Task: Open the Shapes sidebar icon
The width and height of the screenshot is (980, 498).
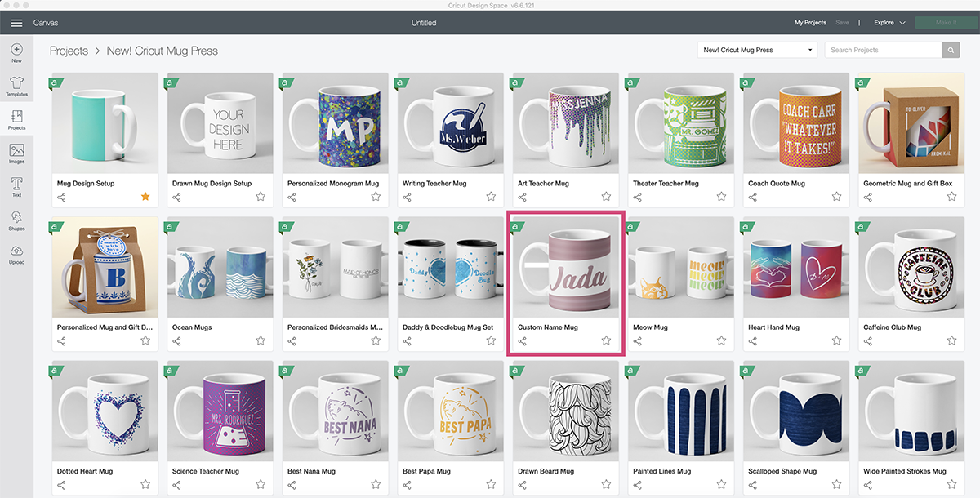Action: pos(16,217)
